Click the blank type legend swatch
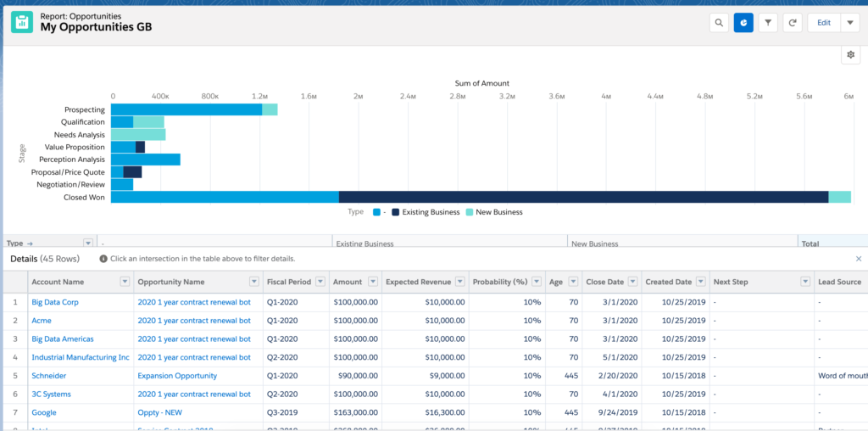Viewport: 868px width, 431px height. (x=376, y=212)
